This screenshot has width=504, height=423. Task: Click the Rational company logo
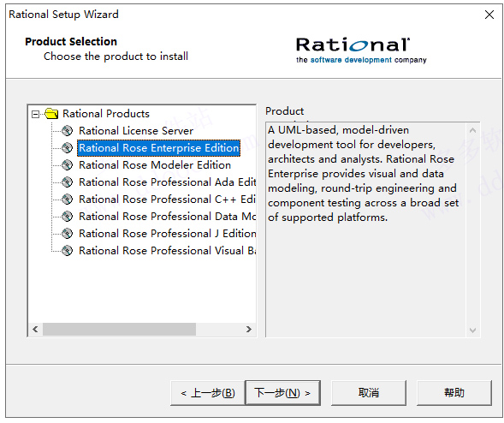tap(361, 51)
